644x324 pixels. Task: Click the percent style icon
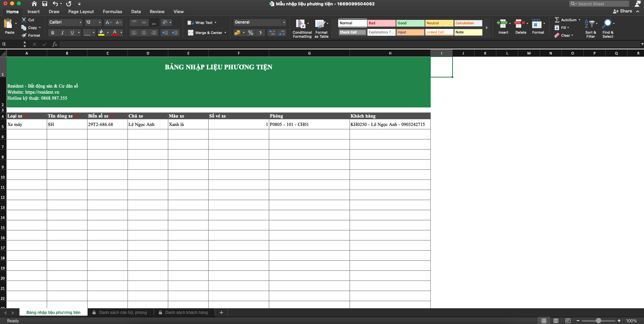(251, 33)
